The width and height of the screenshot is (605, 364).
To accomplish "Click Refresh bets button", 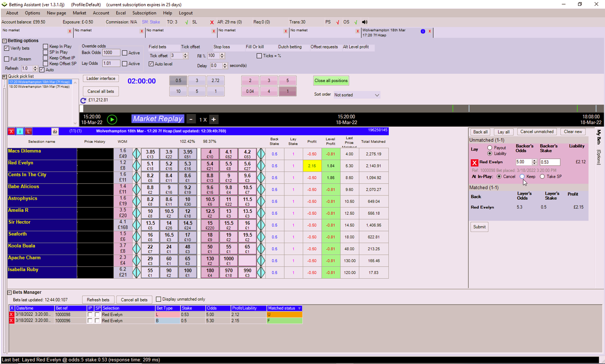I will point(98,300).
